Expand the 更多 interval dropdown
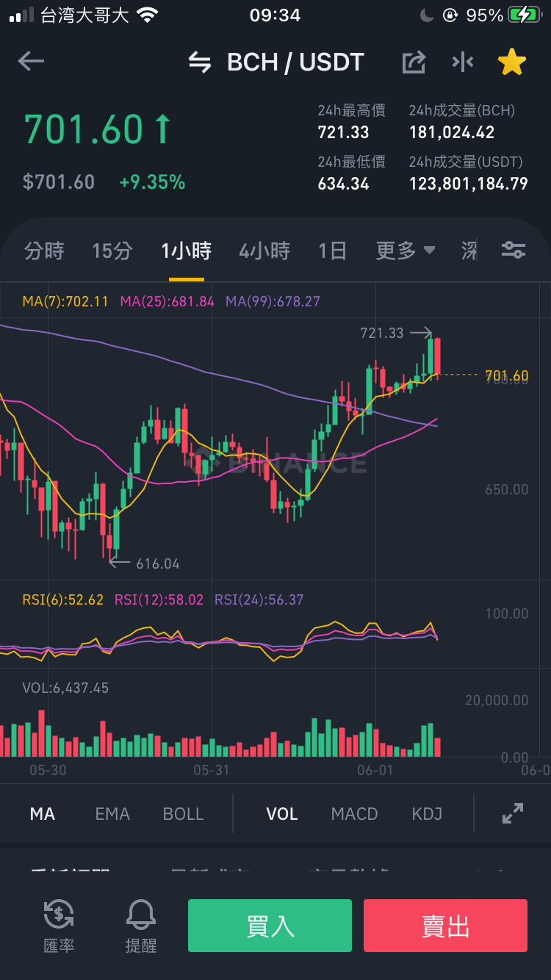The image size is (551, 980). coord(406,251)
